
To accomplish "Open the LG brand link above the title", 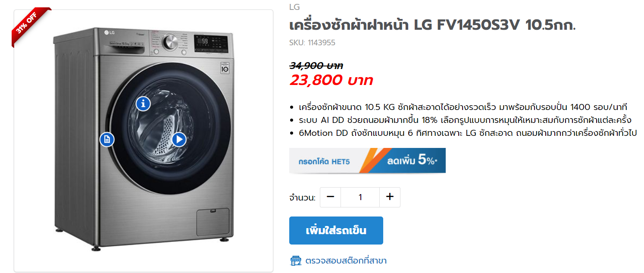I will [x=294, y=7].
